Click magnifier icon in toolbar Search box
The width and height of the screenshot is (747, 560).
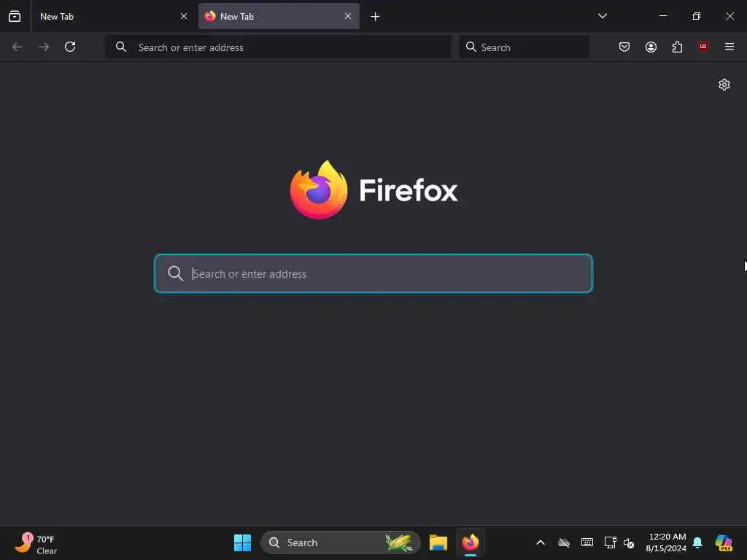point(471,47)
